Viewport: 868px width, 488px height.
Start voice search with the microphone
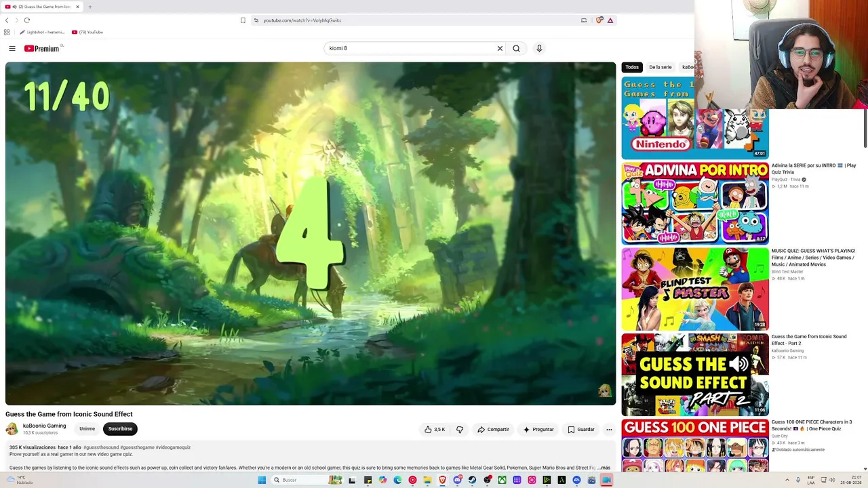pyautogui.click(x=539, y=48)
